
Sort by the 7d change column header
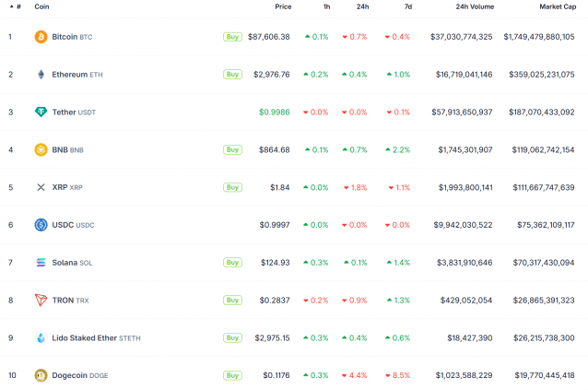pos(406,6)
